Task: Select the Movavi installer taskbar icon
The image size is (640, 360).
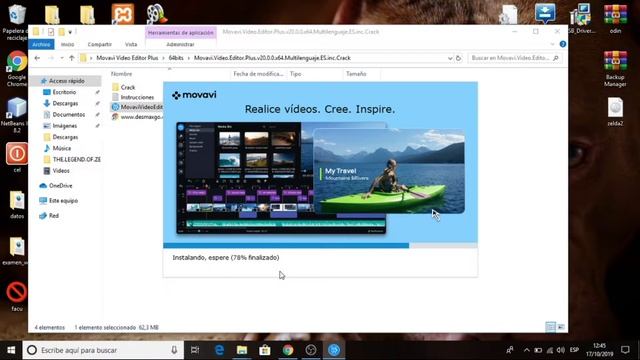Action: coord(334,350)
